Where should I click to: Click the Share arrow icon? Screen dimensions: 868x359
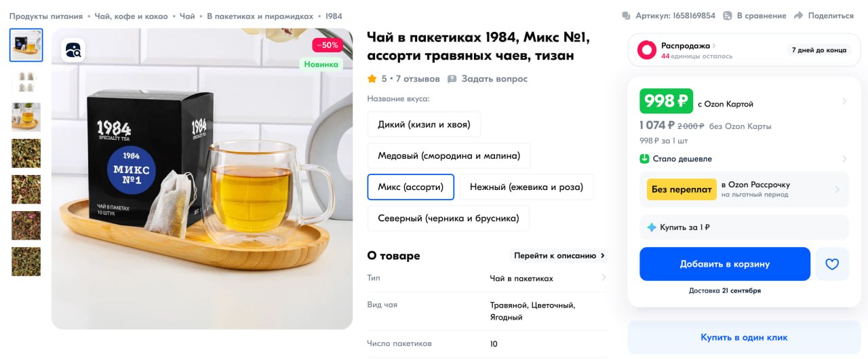tap(798, 16)
